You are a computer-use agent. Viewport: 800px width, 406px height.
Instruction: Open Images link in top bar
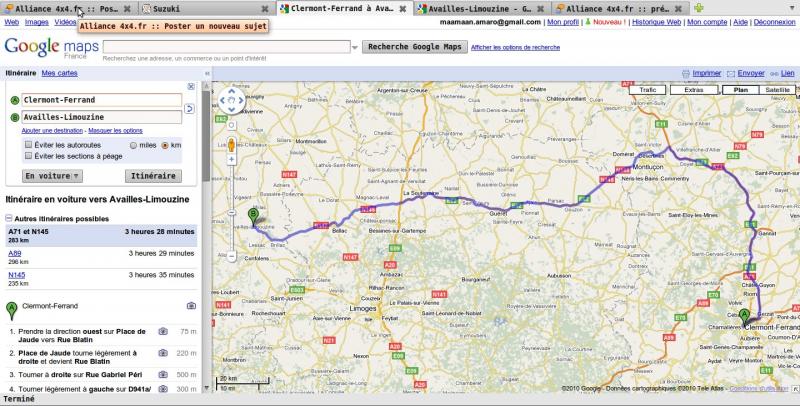pos(37,22)
